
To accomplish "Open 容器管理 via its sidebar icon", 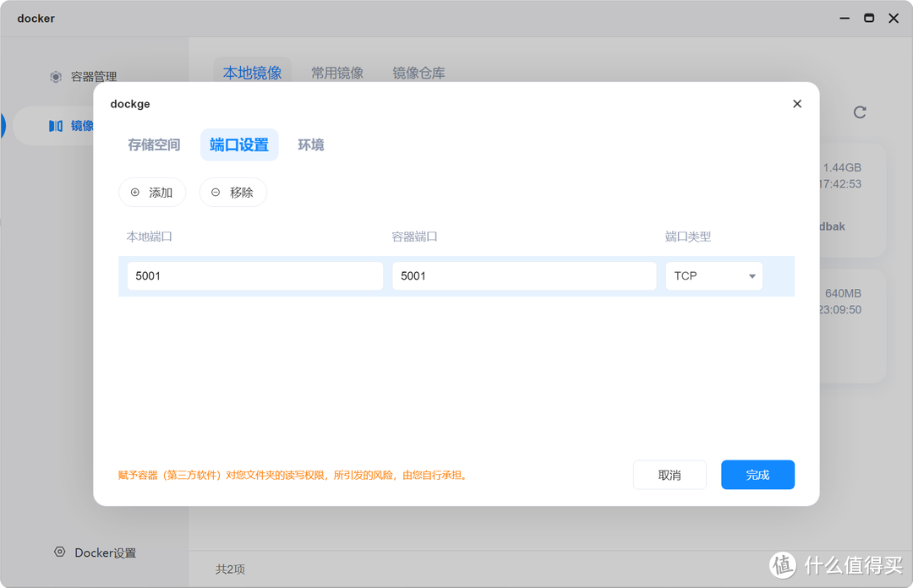I will click(x=56, y=76).
